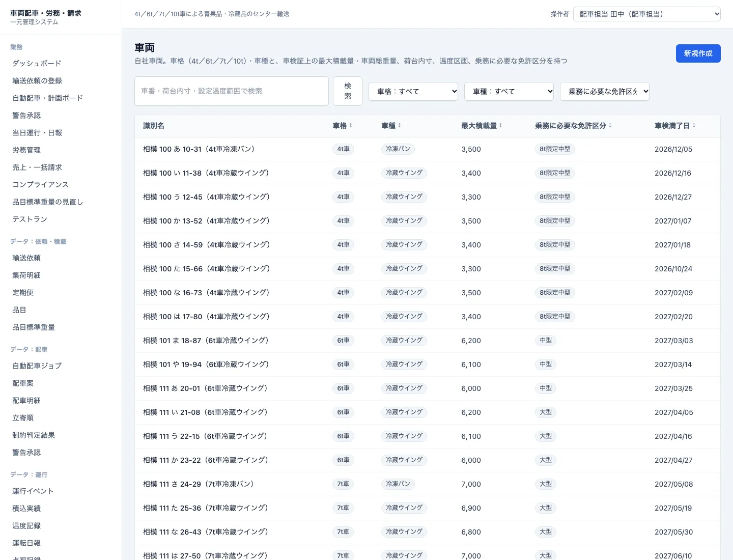This screenshot has height=560, width=733.
Task: Click 冷凍バン tag in 10-31 row
Action: coord(398,149)
